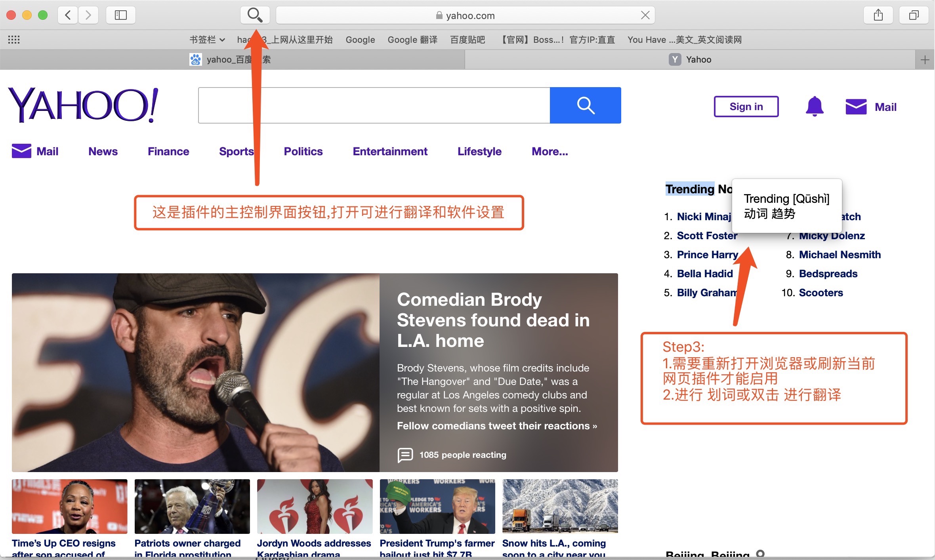The height and width of the screenshot is (560, 935).
Task: Open the News section
Action: [x=103, y=151]
